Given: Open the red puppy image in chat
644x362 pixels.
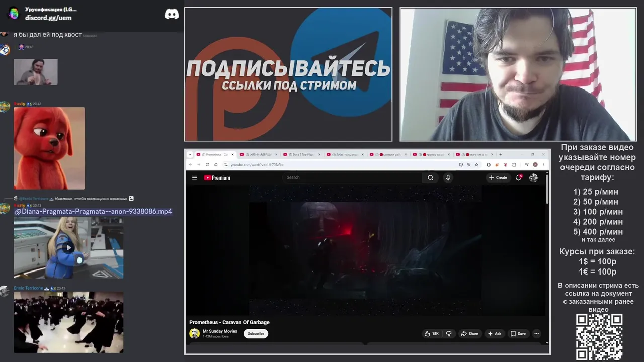Looking at the screenshot, I should pos(49,148).
